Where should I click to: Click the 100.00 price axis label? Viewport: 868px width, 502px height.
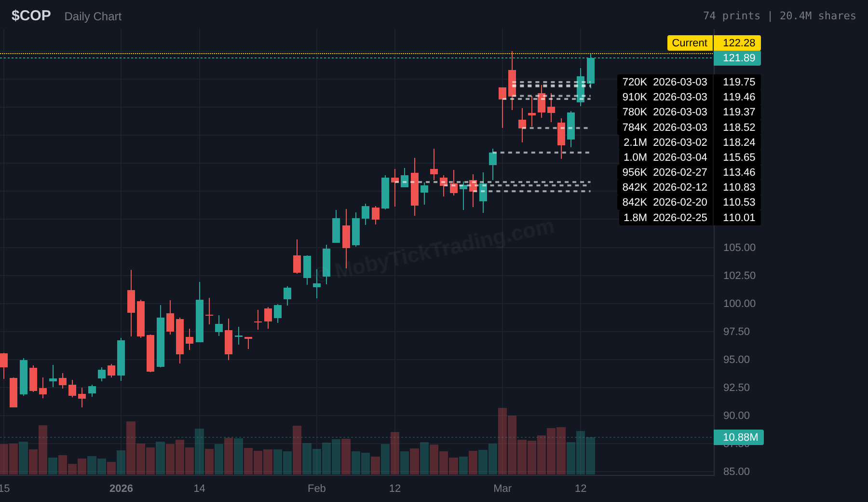739,304
